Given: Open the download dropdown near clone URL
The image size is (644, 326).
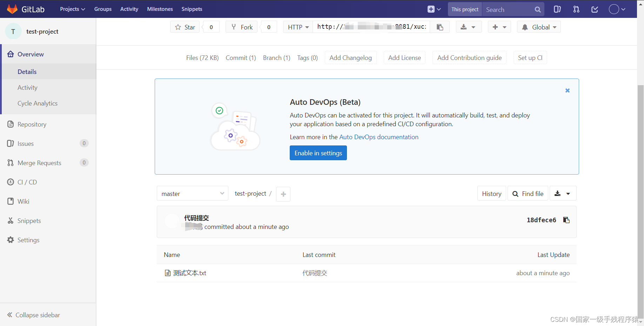Looking at the screenshot, I should [469, 27].
